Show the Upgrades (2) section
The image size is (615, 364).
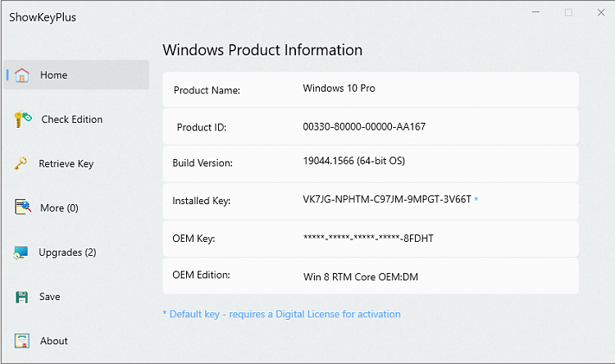point(67,253)
